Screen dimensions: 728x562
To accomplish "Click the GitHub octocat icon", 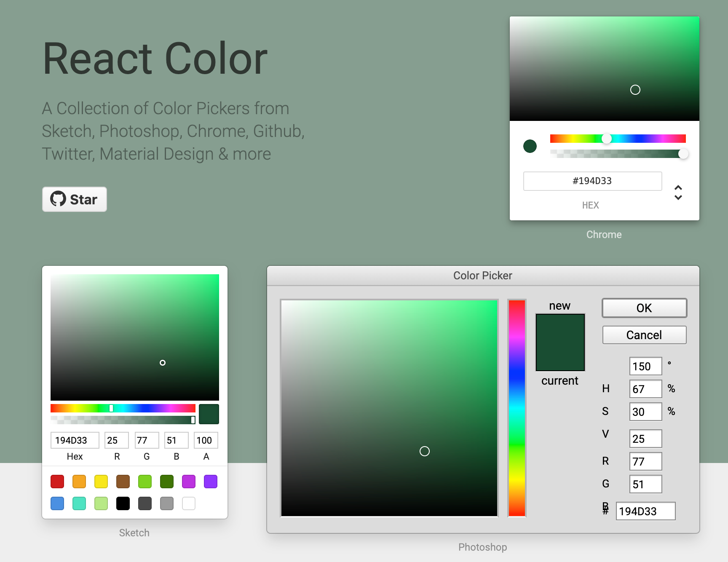I will [59, 199].
